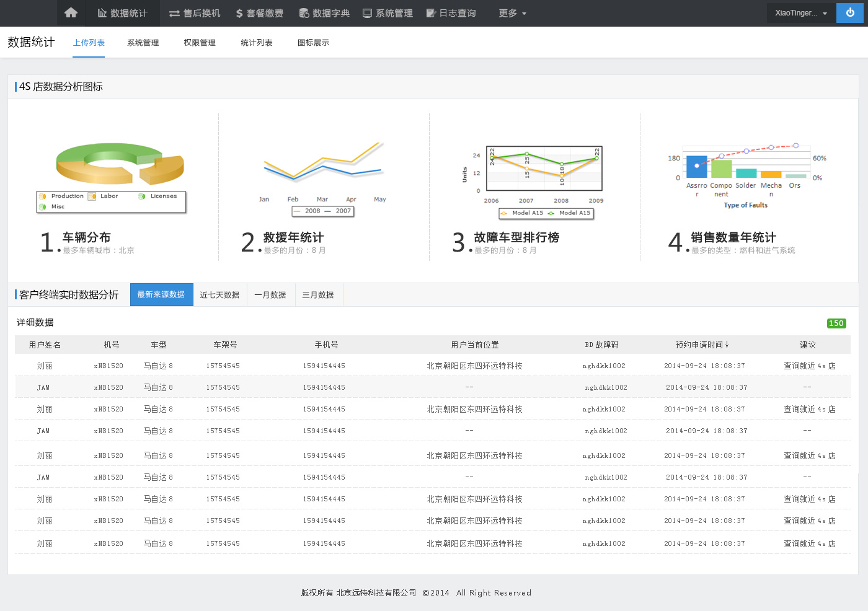
Task: Open 日志查询 in the top menu
Action: click(x=451, y=13)
